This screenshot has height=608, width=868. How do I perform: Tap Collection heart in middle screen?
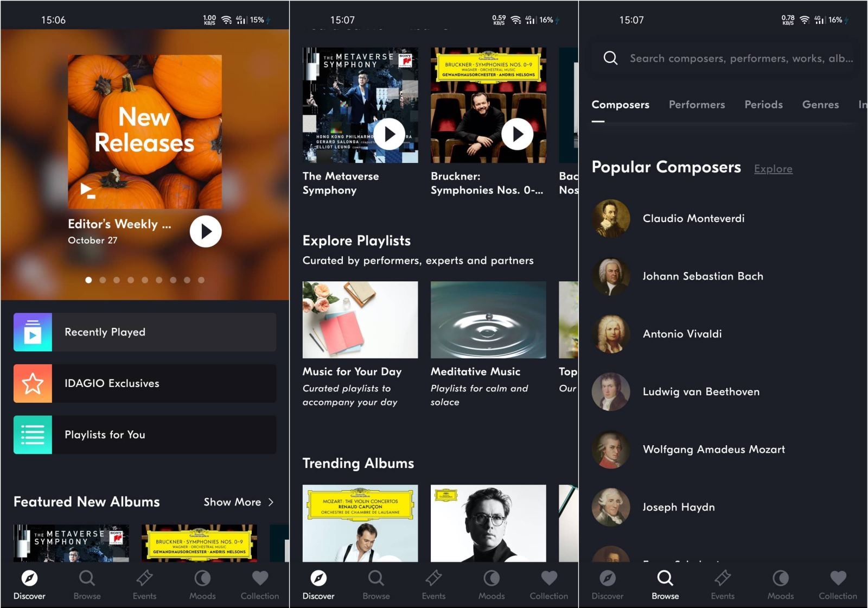point(549,578)
